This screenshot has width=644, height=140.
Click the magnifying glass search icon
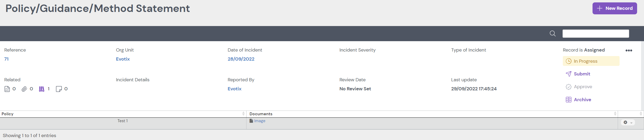click(552, 33)
